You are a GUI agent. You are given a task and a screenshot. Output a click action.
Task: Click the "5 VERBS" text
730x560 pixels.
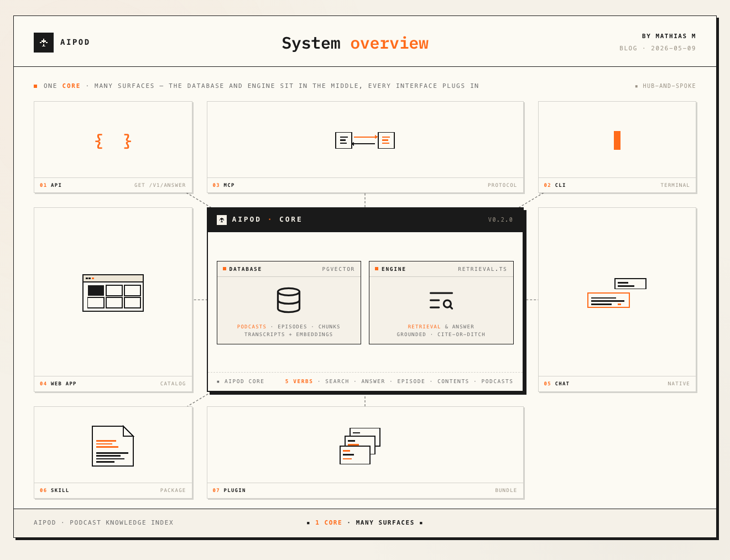click(x=299, y=381)
